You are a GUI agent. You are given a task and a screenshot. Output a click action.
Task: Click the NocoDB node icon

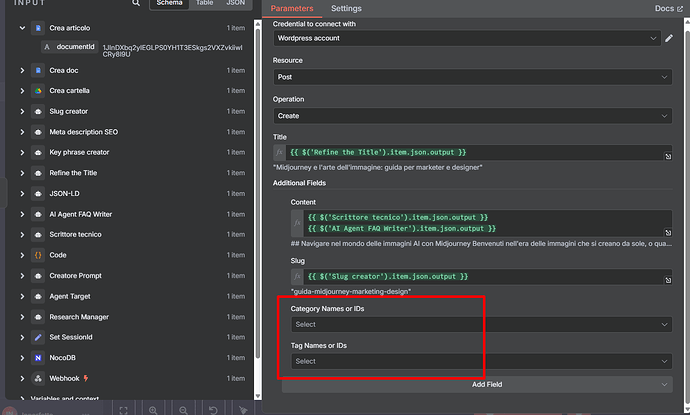pos(38,358)
